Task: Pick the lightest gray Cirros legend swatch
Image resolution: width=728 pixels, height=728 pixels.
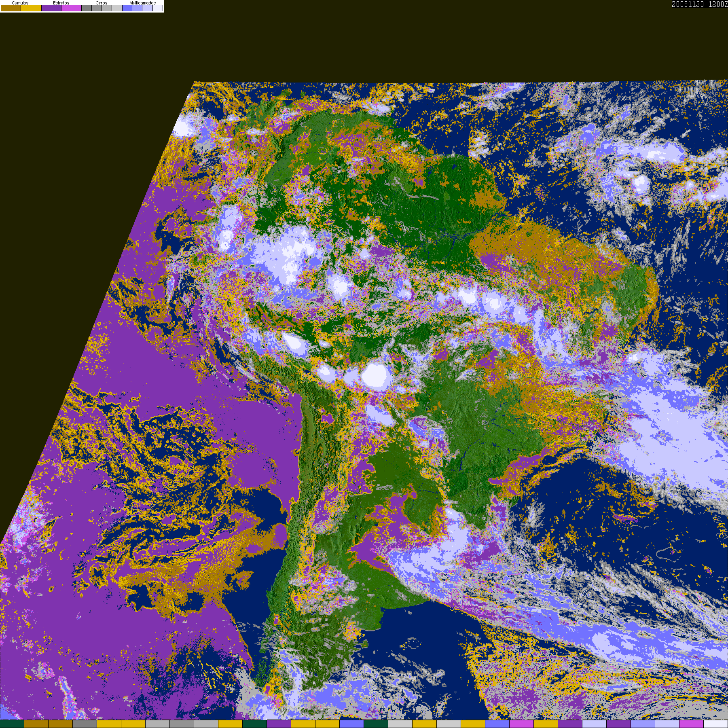Action: pyautogui.click(x=117, y=8)
